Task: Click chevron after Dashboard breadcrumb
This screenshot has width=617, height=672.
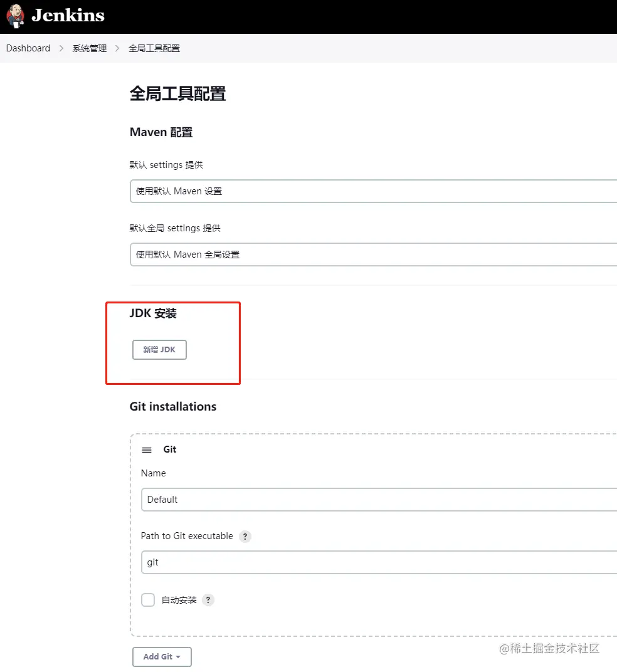Action: click(61, 48)
